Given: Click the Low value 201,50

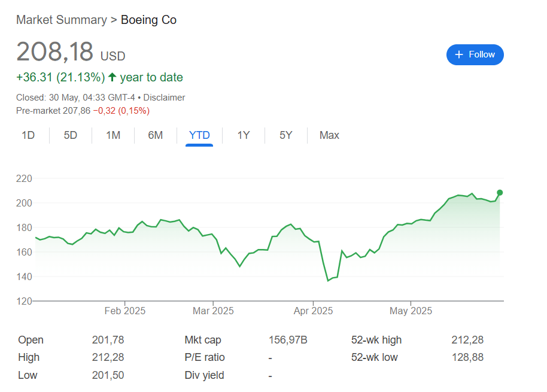Looking at the screenshot, I should coord(108,375).
